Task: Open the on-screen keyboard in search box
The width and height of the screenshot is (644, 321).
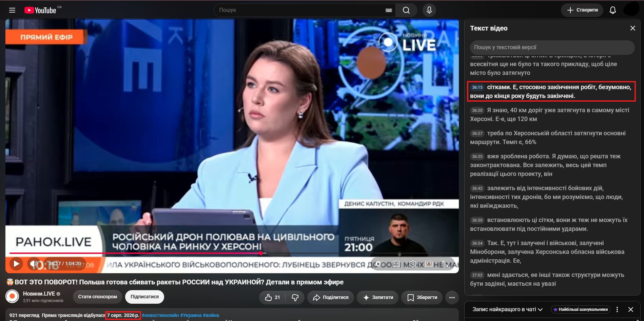Action: pyautogui.click(x=389, y=10)
